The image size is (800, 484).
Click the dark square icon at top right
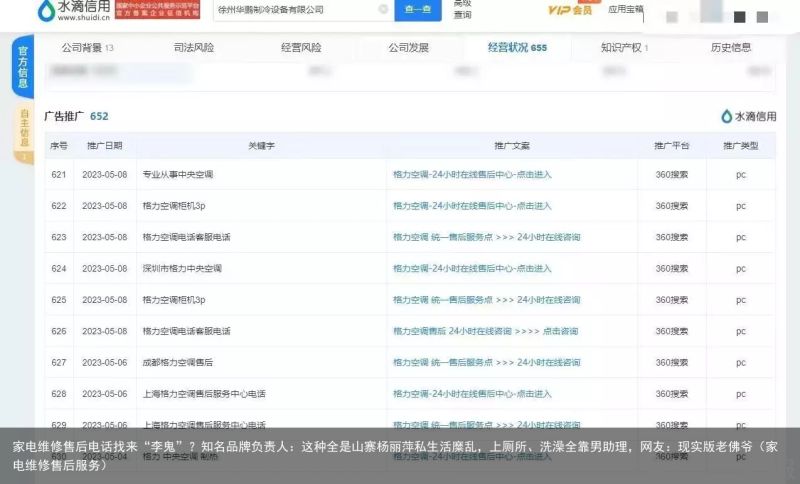point(739,17)
